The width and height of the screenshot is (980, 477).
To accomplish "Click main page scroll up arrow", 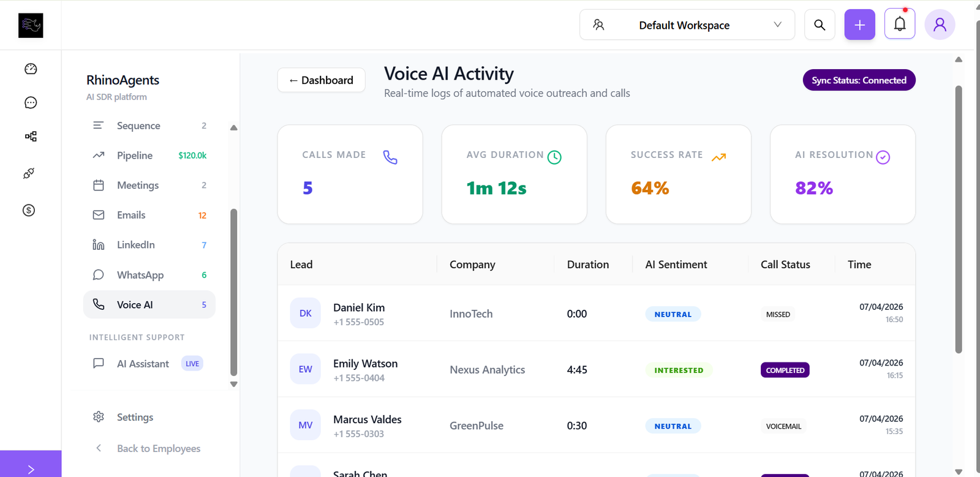I will pos(959,59).
